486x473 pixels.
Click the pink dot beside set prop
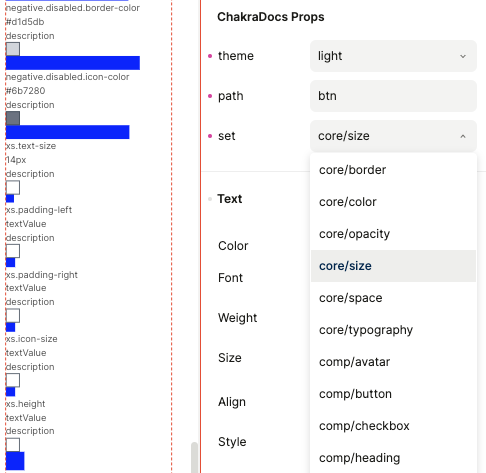[210, 136]
